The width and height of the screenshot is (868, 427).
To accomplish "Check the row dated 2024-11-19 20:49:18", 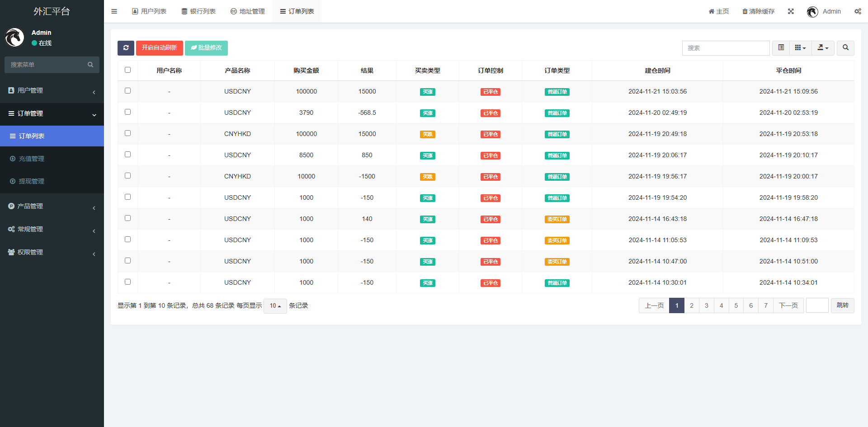I will [x=127, y=133].
